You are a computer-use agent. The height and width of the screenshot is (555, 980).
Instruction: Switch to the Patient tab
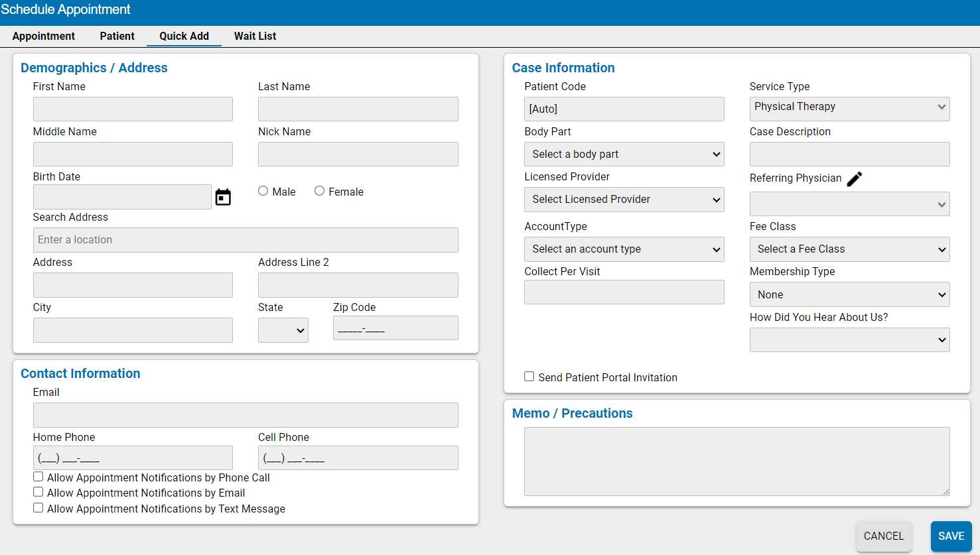[x=117, y=36]
